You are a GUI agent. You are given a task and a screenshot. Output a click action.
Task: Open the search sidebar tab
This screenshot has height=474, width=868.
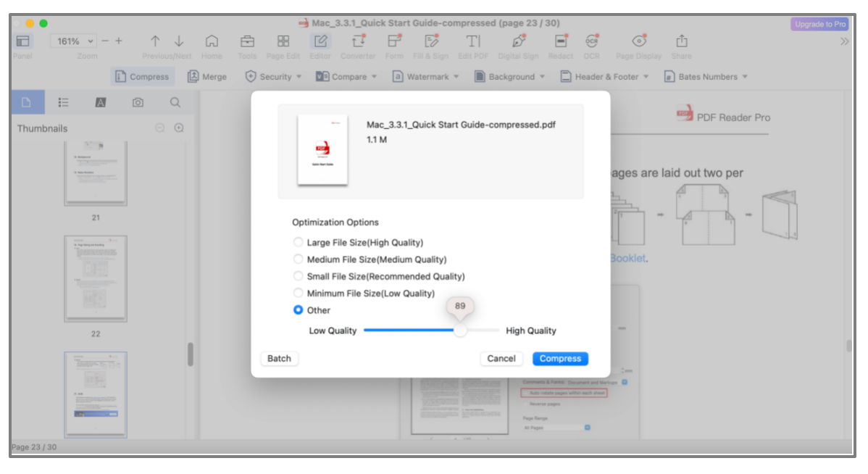click(x=175, y=102)
